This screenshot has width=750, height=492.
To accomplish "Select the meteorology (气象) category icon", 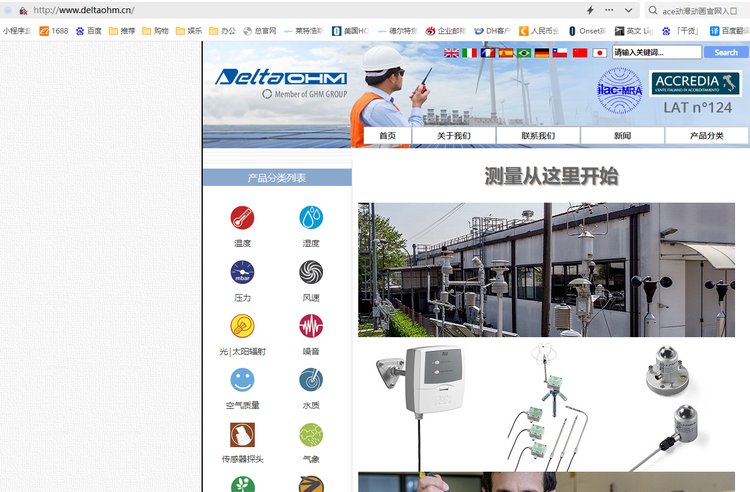I will pos(311,434).
